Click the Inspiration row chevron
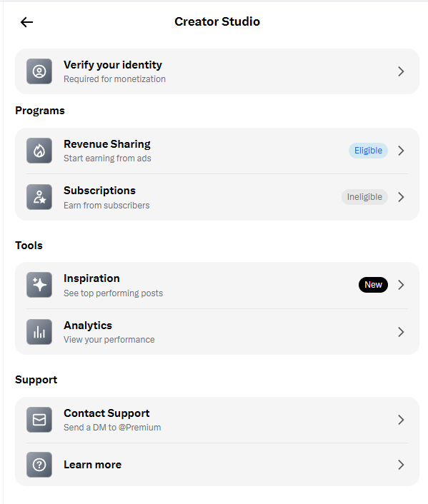The width and height of the screenshot is (428, 504). point(401,285)
